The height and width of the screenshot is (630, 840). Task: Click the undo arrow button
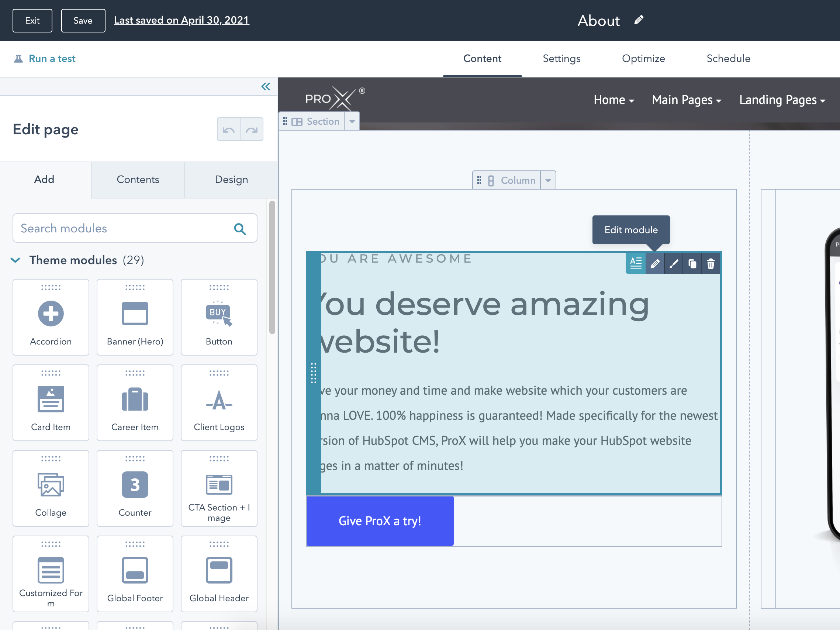(229, 130)
